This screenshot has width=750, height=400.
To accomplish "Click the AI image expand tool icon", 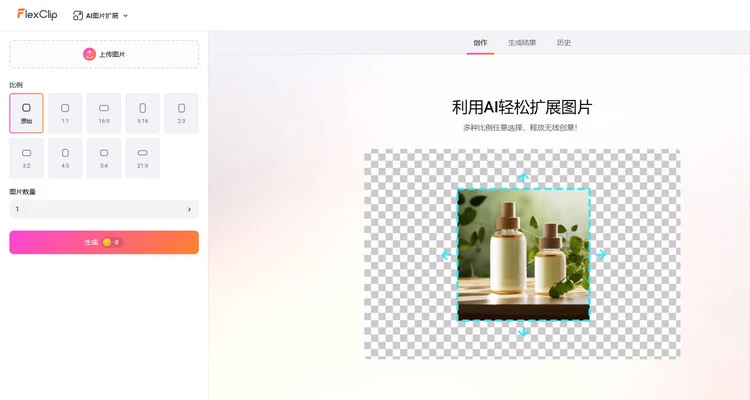I will coord(77,16).
